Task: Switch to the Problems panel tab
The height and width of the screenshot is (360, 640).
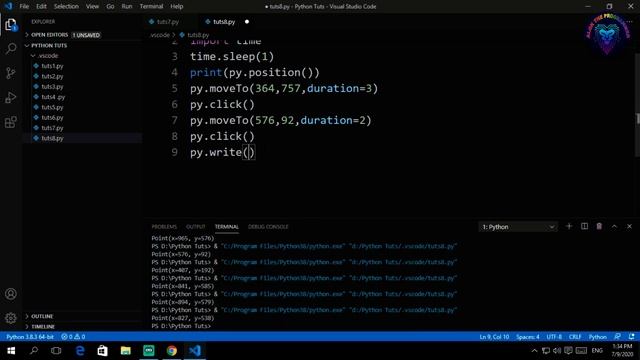Action: (x=164, y=227)
